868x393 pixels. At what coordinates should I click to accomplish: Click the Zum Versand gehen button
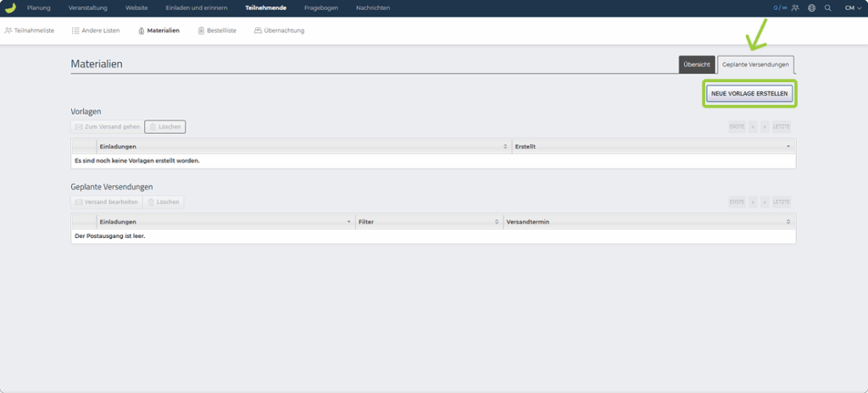point(108,127)
